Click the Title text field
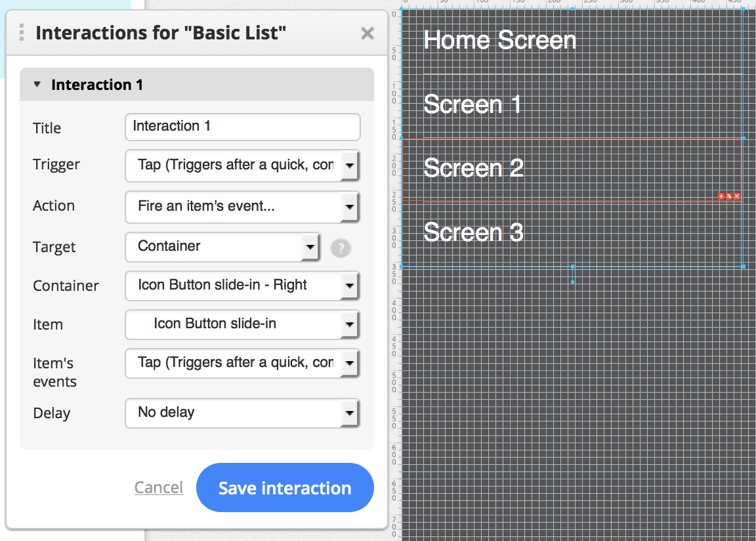 (242, 127)
